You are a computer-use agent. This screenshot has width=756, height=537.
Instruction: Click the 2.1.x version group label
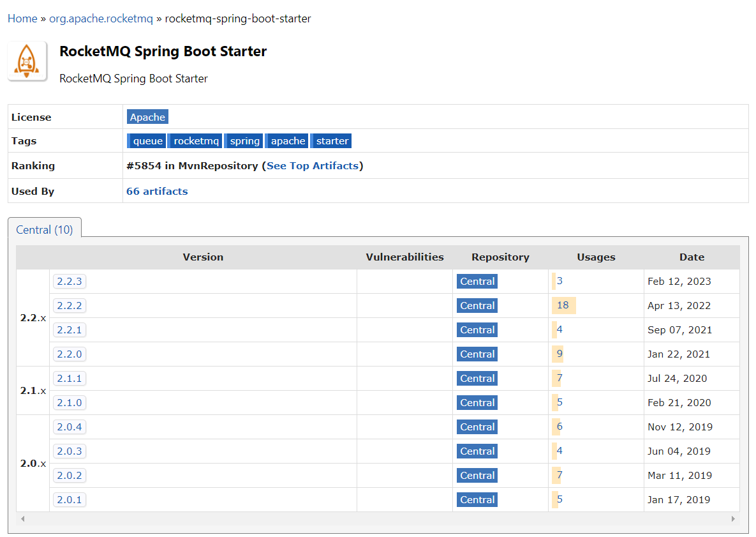click(33, 391)
